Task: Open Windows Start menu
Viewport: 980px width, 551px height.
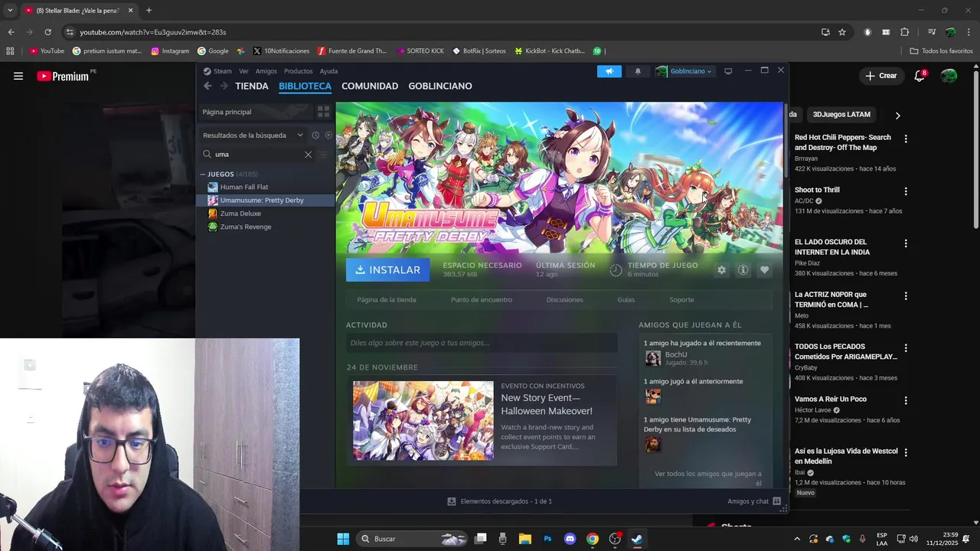Action: point(343,539)
